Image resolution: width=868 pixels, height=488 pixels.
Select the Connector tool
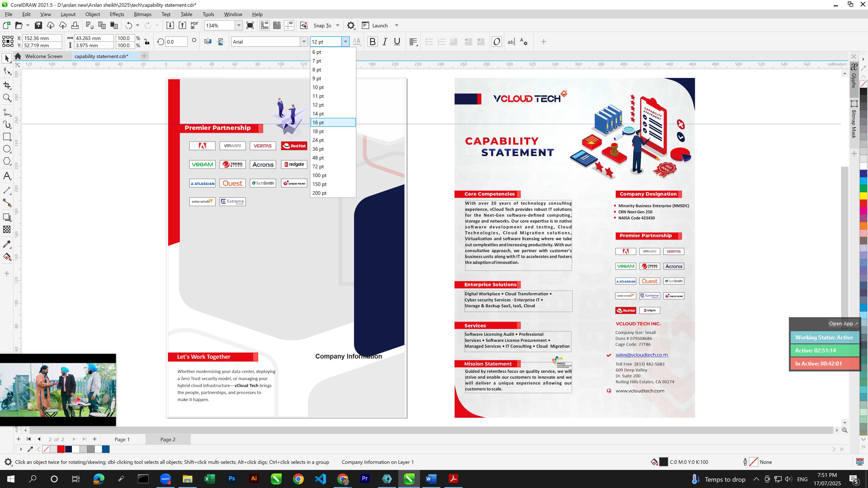coord(7,203)
